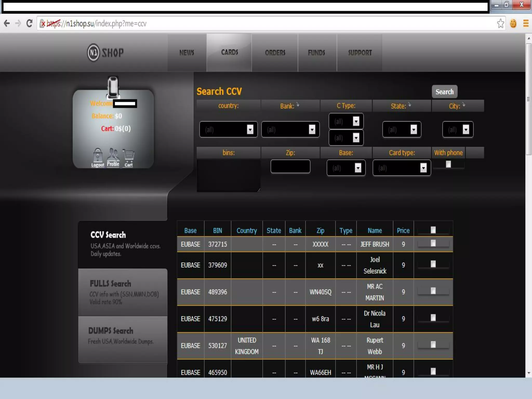This screenshot has height=399, width=532.
Task: Click the Zip input field
Action: 290,167
